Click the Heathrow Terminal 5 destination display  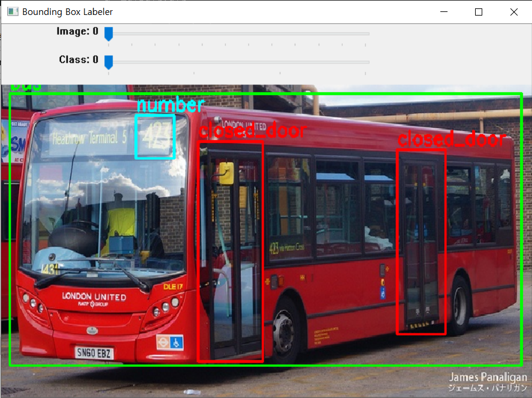tap(89, 138)
